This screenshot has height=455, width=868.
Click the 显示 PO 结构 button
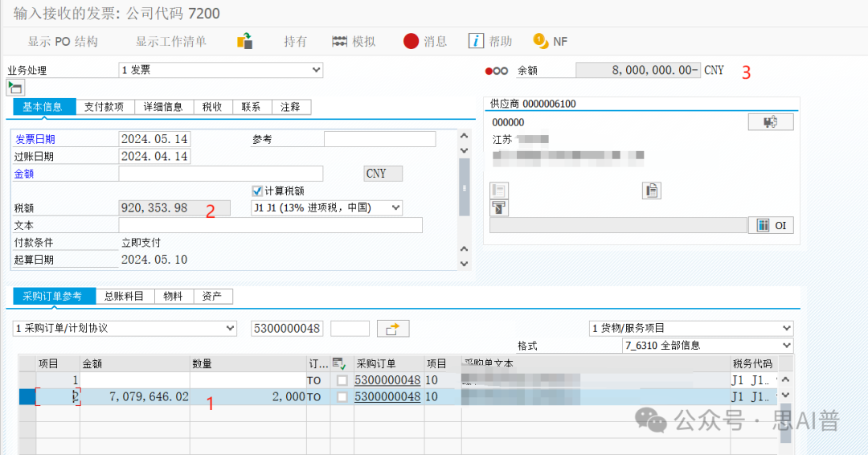click(x=63, y=41)
